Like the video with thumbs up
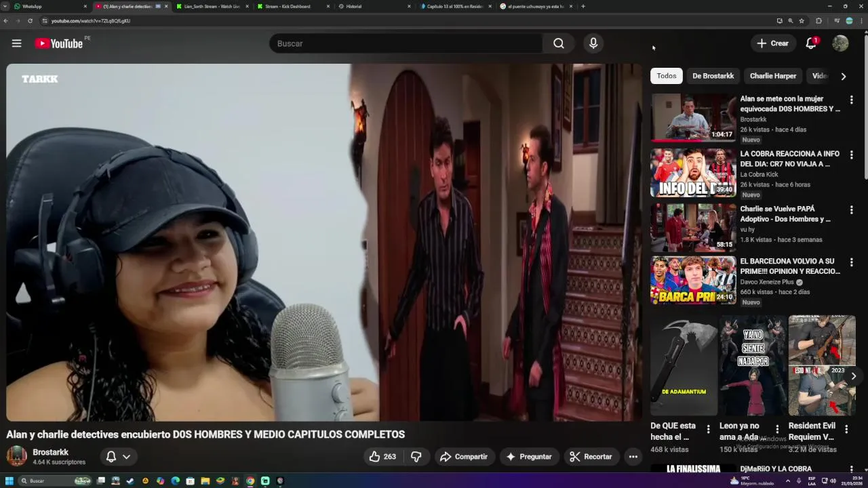This screenshot has height=488, width=868. 382,457
